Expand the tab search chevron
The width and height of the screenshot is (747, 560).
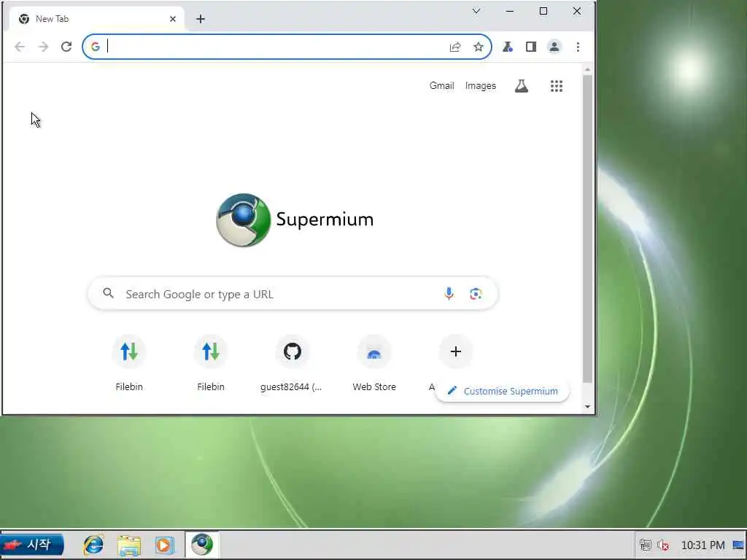point(476,11)
